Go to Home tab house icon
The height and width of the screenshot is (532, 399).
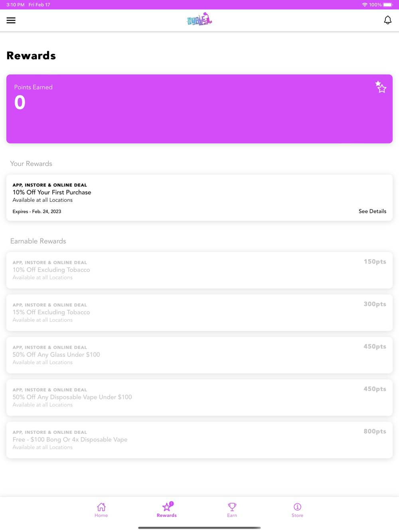[x=101, y=510]
